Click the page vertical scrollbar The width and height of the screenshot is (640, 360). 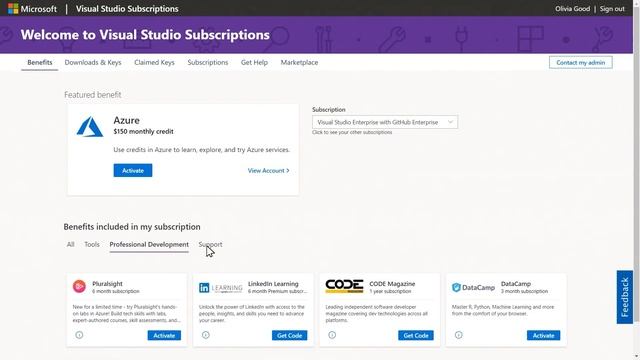click(x=636, y=163)
